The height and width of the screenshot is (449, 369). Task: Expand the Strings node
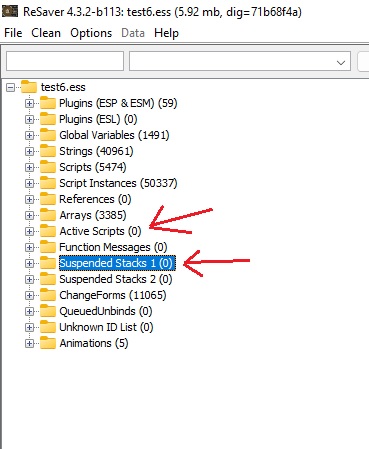(x=29, y=152)
